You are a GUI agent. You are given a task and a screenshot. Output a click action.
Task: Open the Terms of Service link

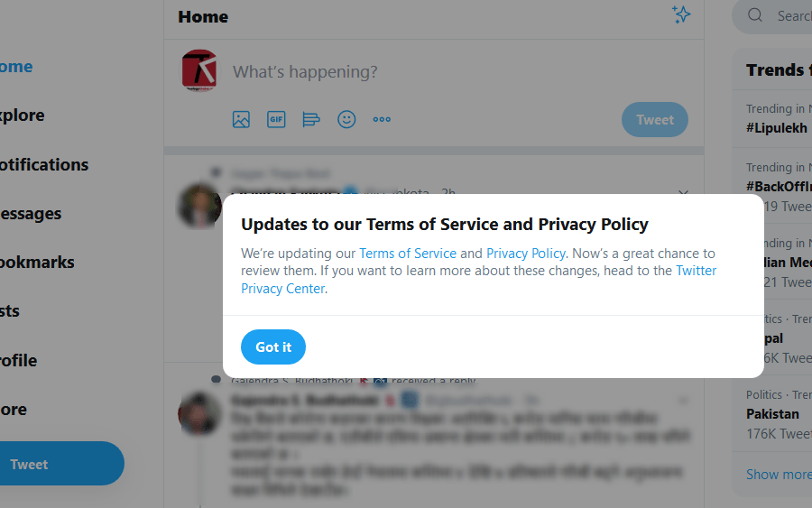click(x=408, y=254)
